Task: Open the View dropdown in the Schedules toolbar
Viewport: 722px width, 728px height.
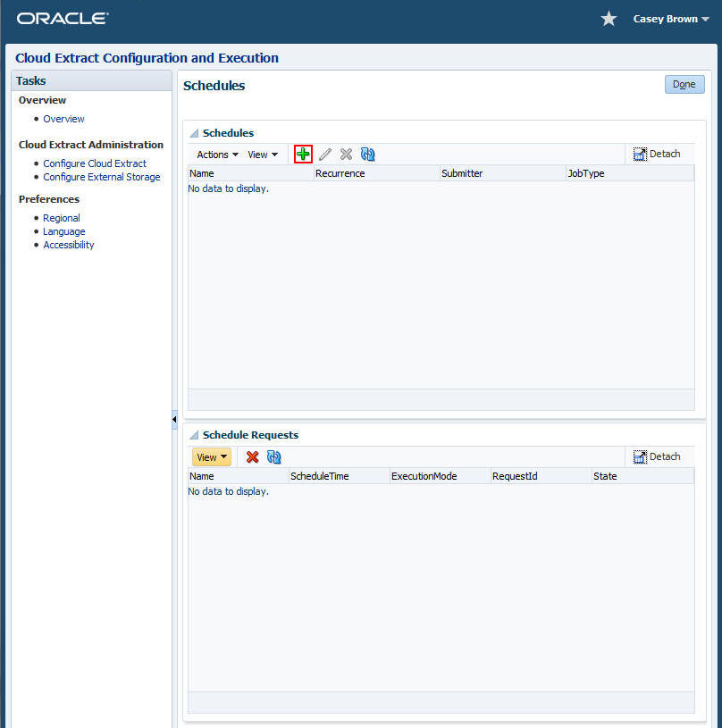Action: (262, 154)
